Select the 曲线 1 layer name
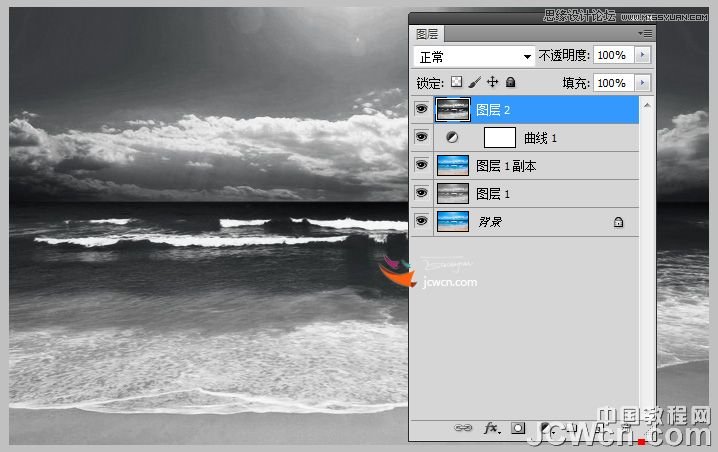The image size is (718, 452). (x=540, y=138)
